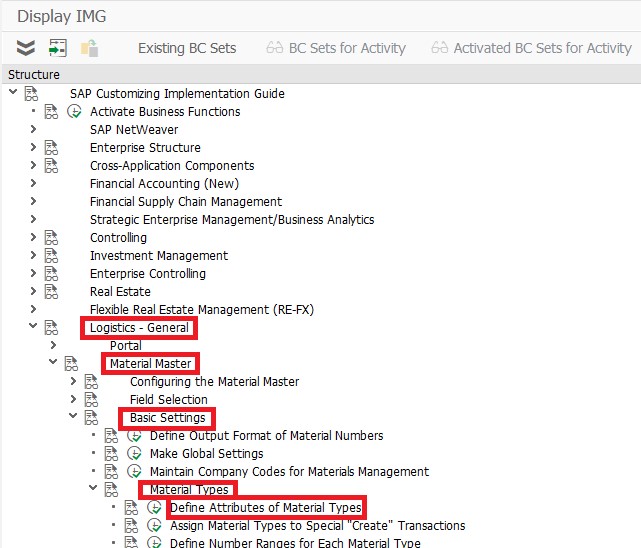The image size is (641, 548).
Task: Open documentation icon for Material Master
Action: [71, 364]
